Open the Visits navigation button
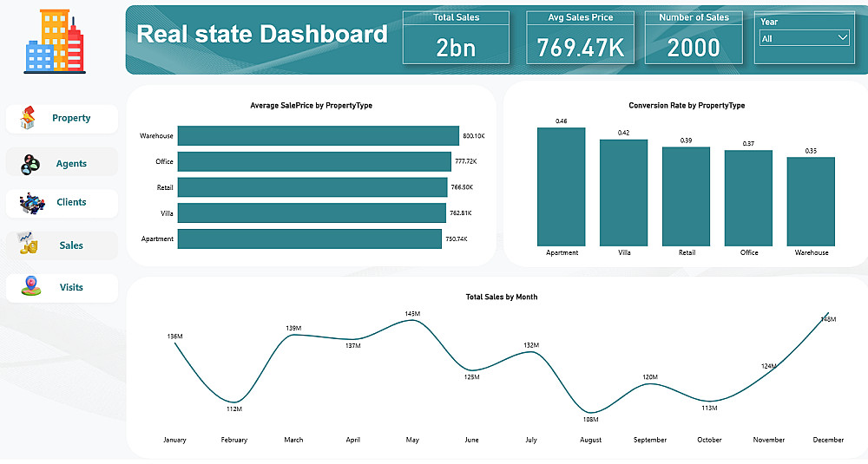 [62, 288]
